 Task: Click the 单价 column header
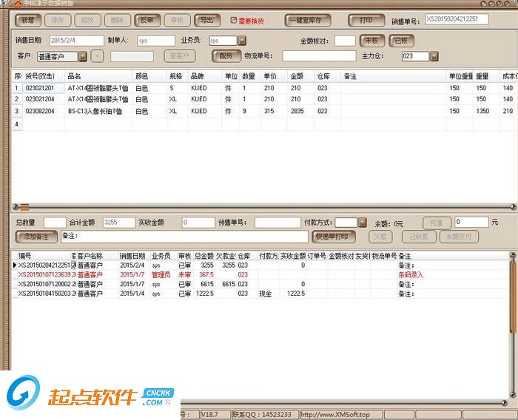[275, 77]
